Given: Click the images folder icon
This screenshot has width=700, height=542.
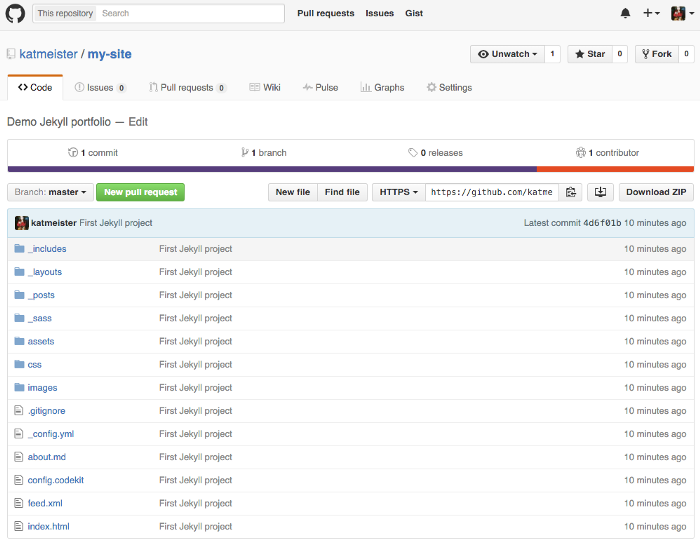Looking at the screenshot, I should click(x=18, y=388).
